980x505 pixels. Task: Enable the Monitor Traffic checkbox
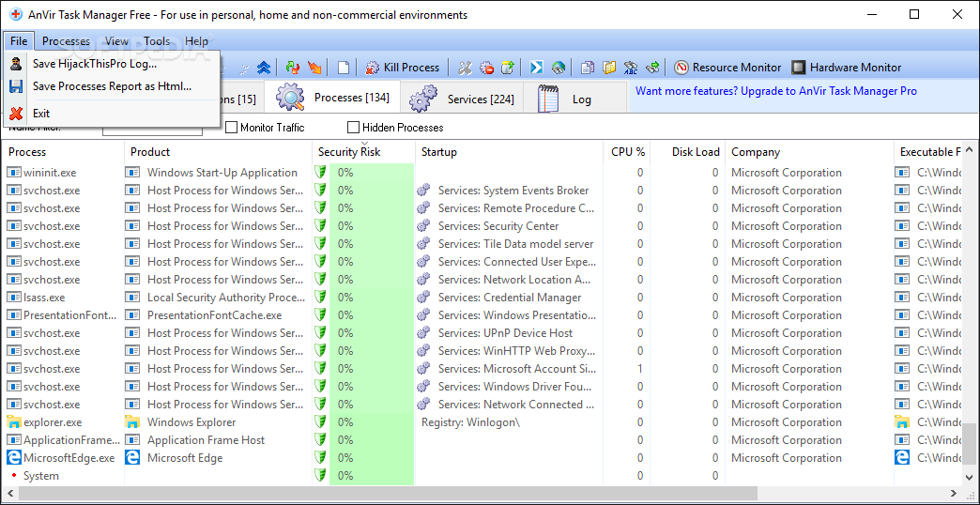tap(231, 128)
